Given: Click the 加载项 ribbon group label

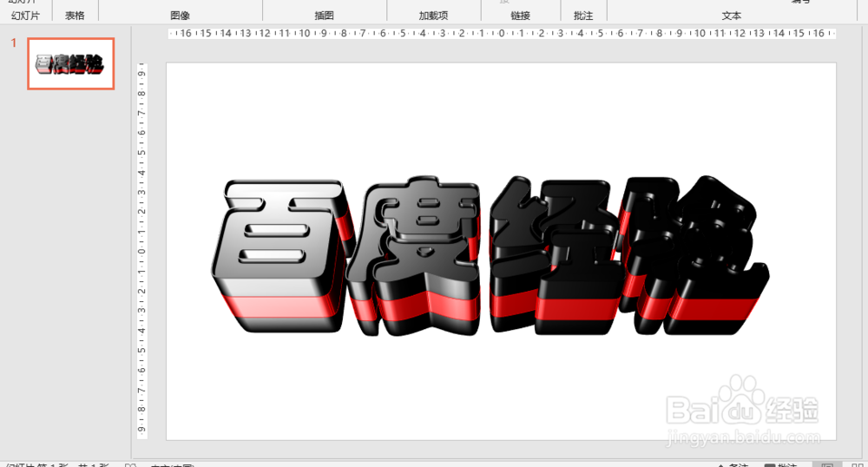Looking at the screenshot, I should point(433,16).
